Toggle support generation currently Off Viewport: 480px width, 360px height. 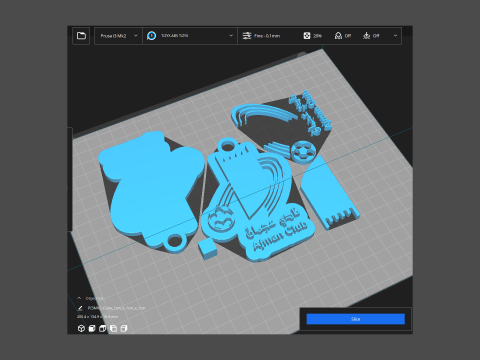tap(343, 36)
